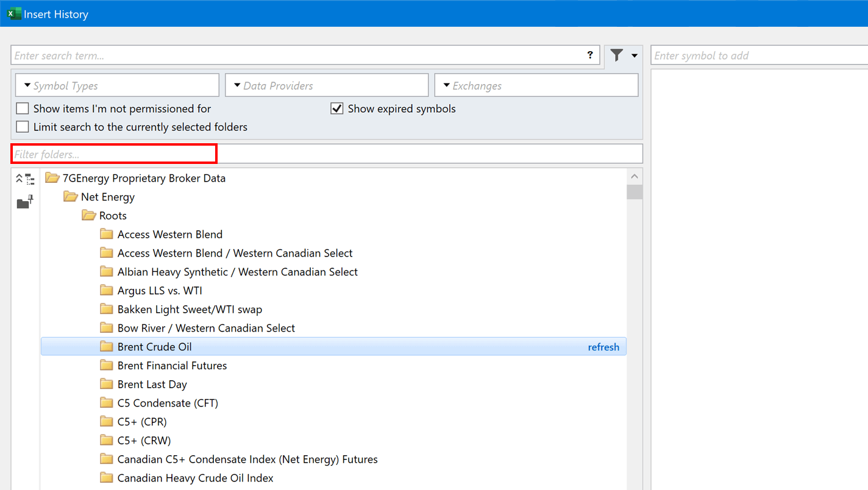Screen dimensions: 868x490
Task: Click the Insert History window title text
Action: 56,14
